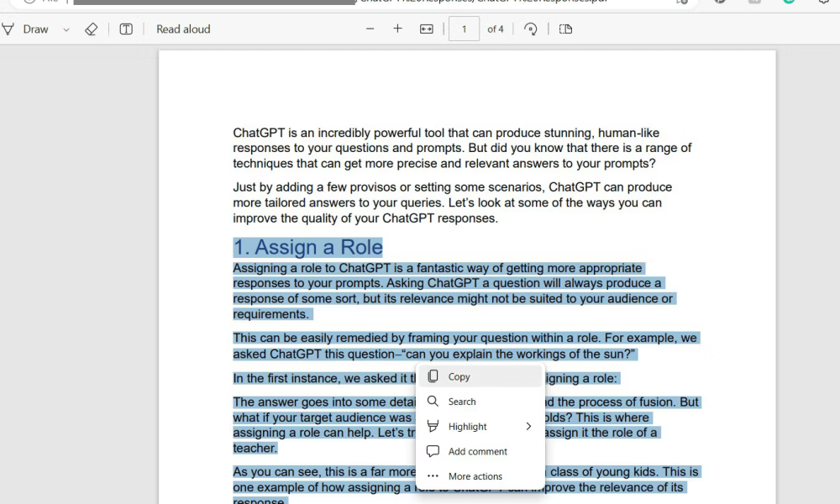Open Page view options
Screen dimensions: 840x504
click(565, 29)
